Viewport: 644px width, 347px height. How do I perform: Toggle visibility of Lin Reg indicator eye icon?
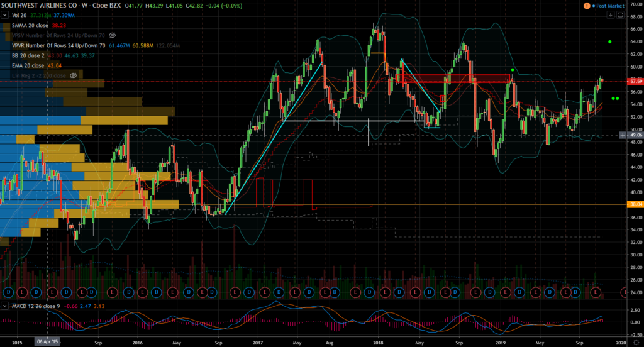point(73,75)
